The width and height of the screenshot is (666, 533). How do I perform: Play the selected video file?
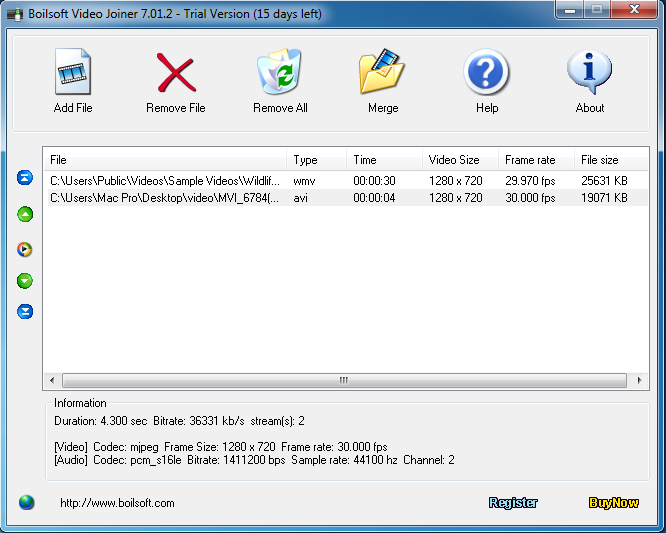click(25, 249)
